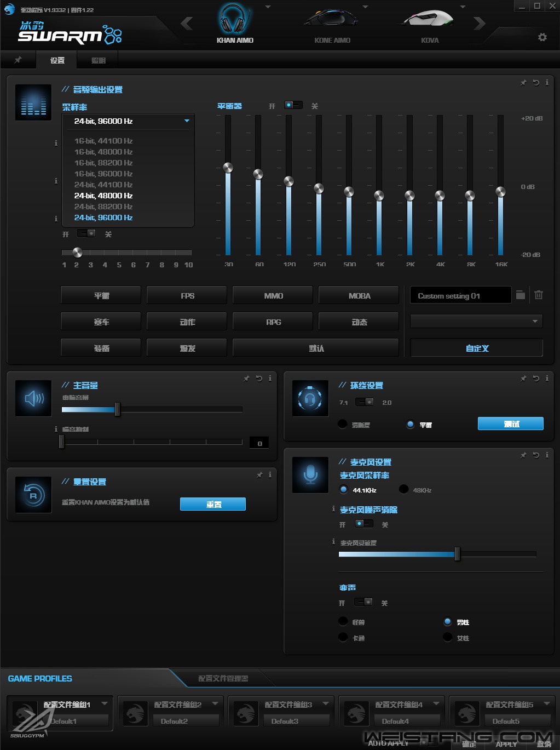
Task: Toggle the voice changer switch
Action: [x=363, y=602]
